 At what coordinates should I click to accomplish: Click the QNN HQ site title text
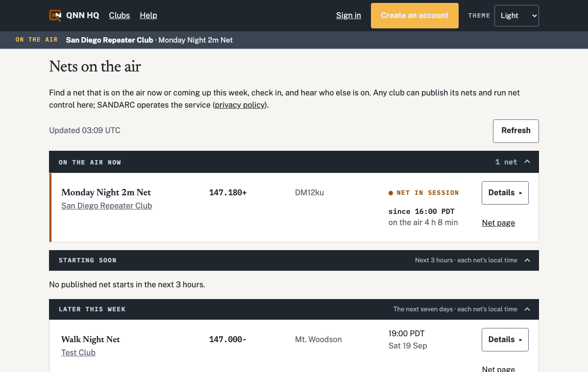point(83,16)
